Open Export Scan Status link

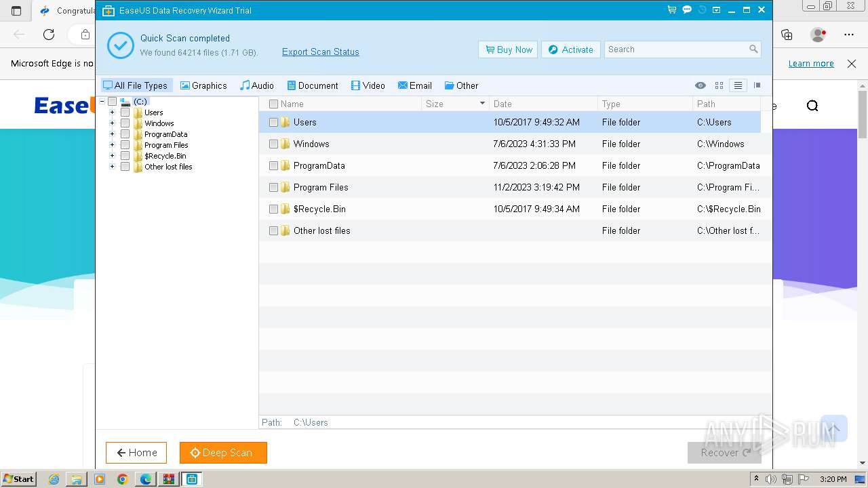(x=321, y=52)
